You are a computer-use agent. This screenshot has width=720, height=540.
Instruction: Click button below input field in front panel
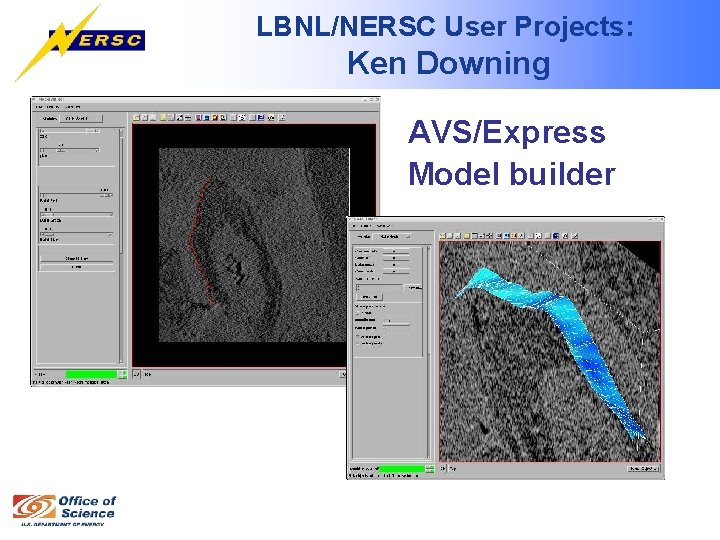pos(369,297)
